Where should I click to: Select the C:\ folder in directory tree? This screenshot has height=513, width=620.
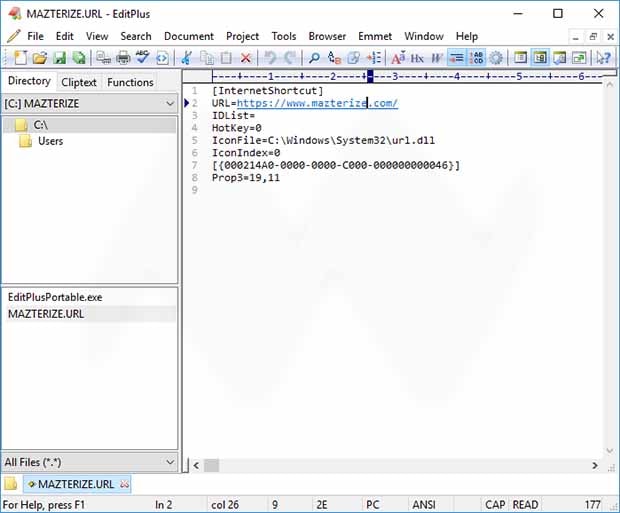click(40, 125)
